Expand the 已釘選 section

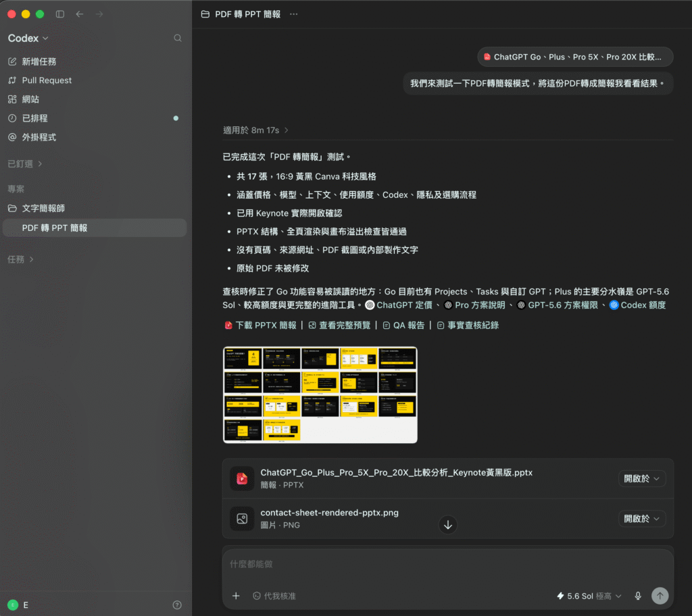point(25,163)
